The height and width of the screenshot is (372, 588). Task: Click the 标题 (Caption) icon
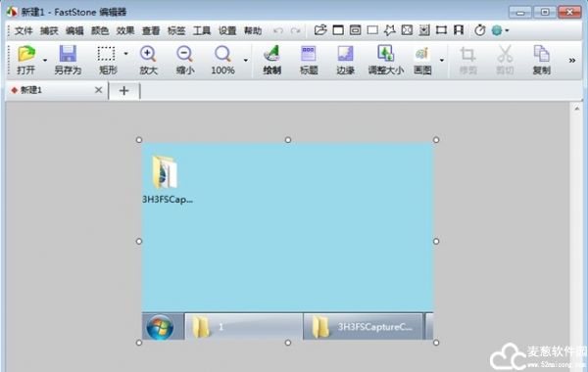point(309,54)
